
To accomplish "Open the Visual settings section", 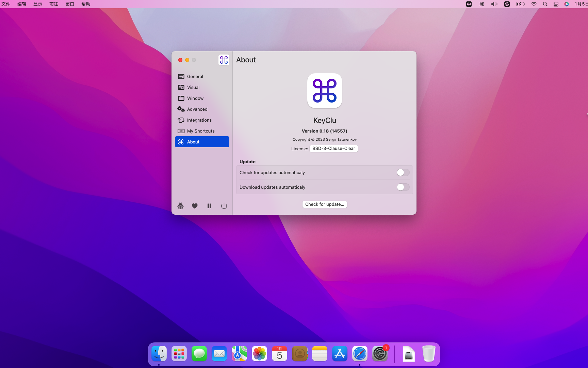I will (x=202, y=87).
